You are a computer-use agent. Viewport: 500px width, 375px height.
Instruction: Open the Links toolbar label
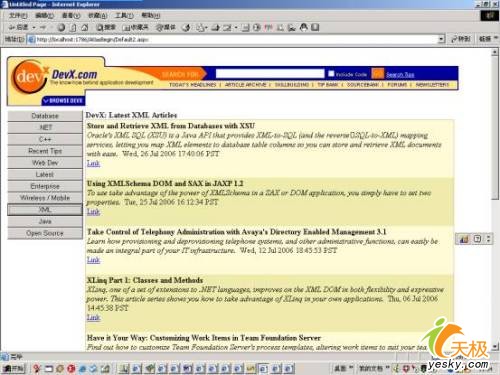[485, 39]
